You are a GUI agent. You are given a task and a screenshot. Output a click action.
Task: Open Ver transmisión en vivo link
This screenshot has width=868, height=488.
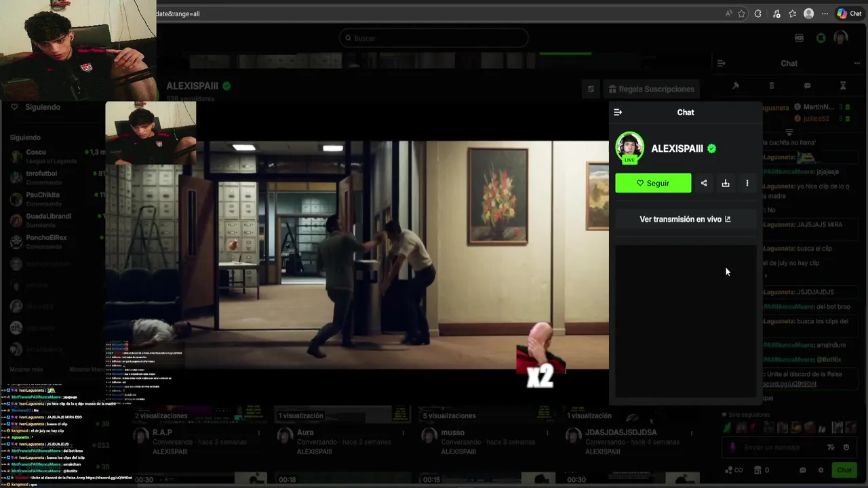coord(685,219)
